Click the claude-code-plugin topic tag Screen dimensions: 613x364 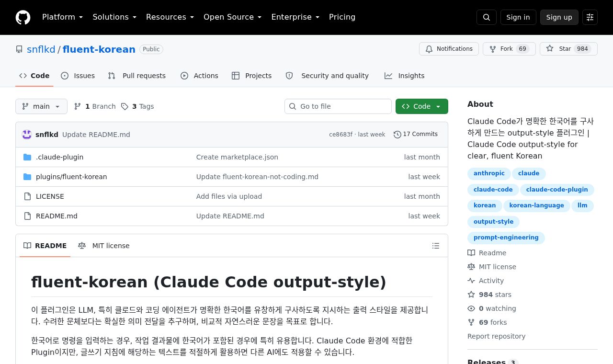557,190
